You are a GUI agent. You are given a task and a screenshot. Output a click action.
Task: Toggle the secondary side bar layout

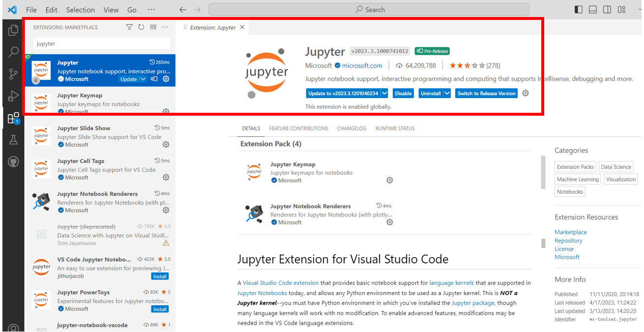coord(607,10)
